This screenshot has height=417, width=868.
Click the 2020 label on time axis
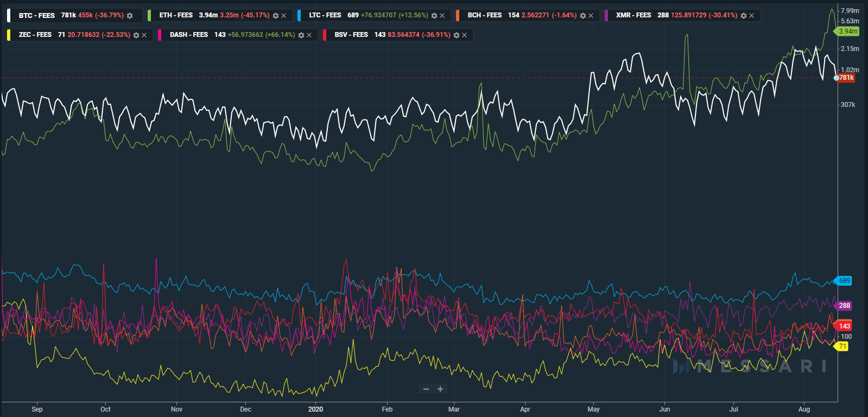click(x=315, y=409)
